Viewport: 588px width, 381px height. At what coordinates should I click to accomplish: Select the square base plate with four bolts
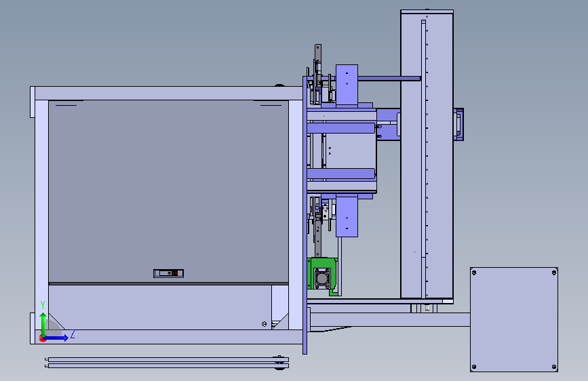pyautogui.click(x=514, y=319)
